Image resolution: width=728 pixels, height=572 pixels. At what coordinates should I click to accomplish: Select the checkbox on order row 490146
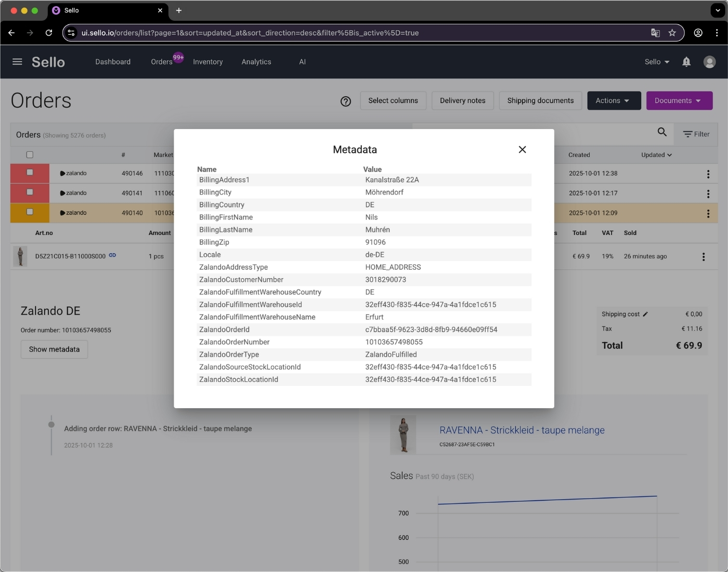(30, 173)
